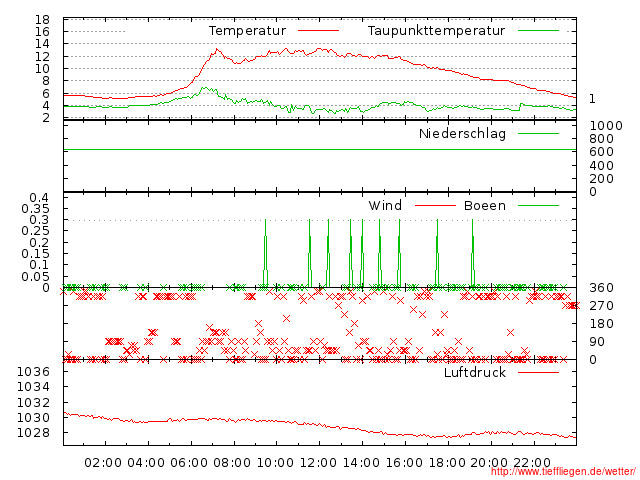The image size is (640, 480).
Task: Click the 0.05 wind speed axis value
Action: click(36, 277)
